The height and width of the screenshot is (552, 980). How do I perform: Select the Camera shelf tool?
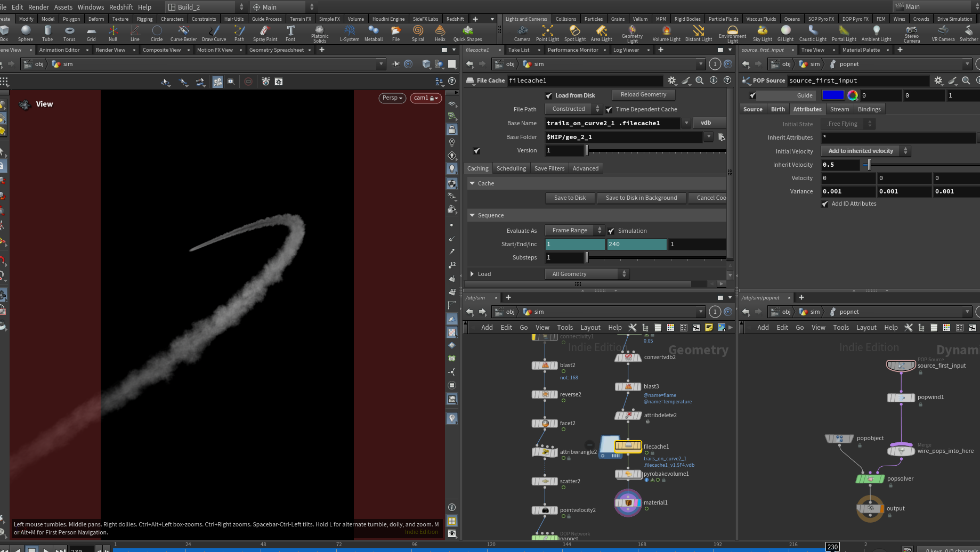(522, 34)
